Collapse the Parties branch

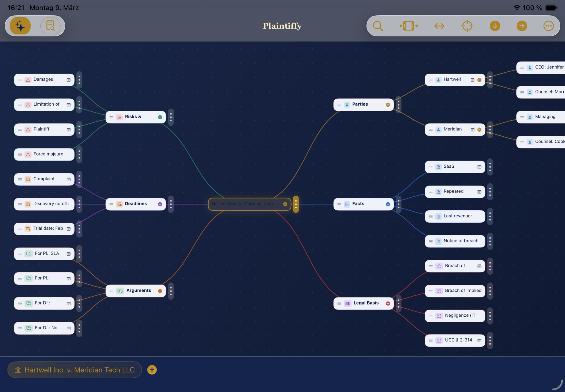click(x=388, y=104)
